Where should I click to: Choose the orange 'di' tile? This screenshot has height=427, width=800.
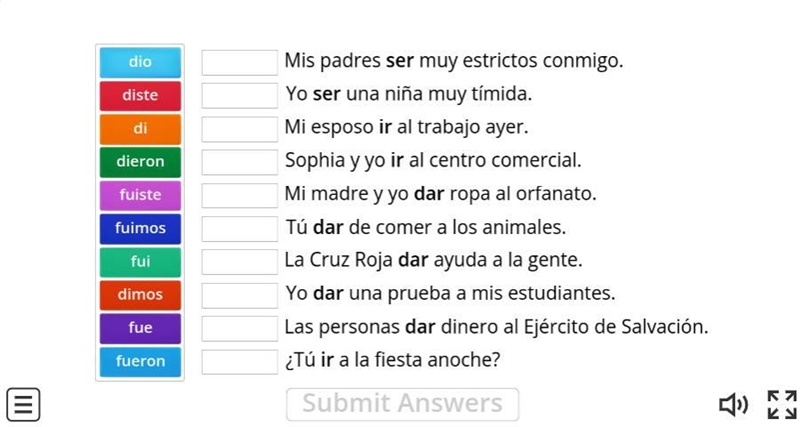(x=140, y=129)
